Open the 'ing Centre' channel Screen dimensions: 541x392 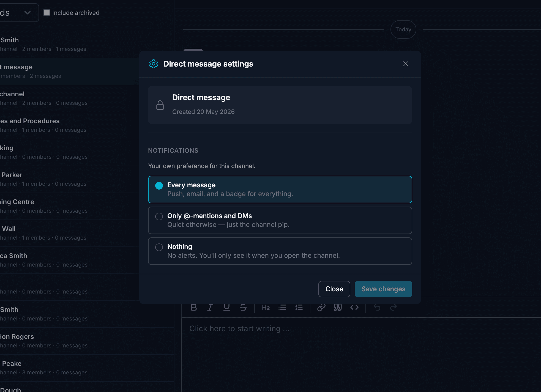point(87,206)
